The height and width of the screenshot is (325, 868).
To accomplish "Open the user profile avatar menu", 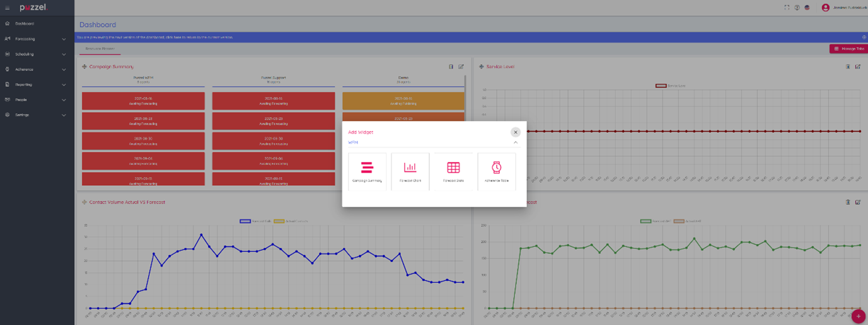I will [825, 8].
